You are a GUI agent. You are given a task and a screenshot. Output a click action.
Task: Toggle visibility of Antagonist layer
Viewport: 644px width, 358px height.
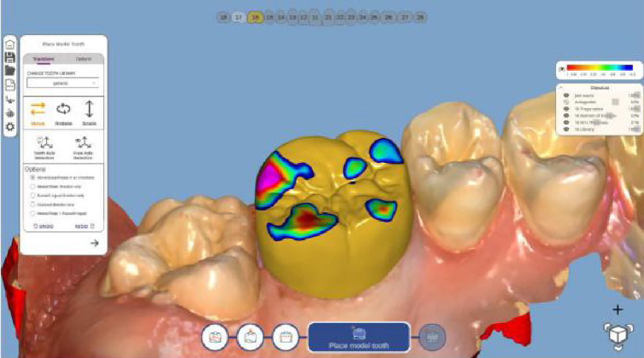coord(566,102)
